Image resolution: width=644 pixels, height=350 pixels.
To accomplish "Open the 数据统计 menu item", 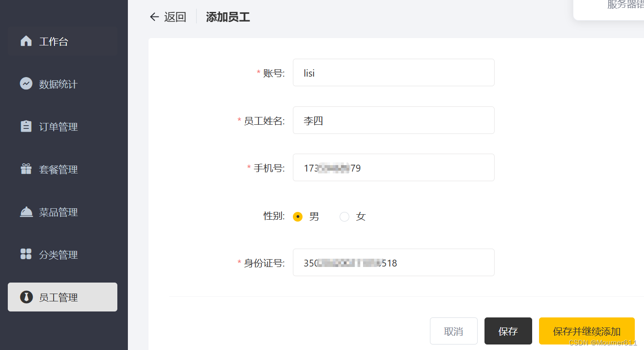I will pos(62,84).
